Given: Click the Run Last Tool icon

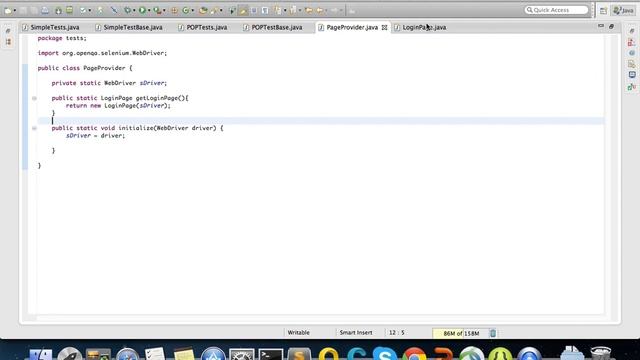Looking at the screenshot, I should coord(157,11).
